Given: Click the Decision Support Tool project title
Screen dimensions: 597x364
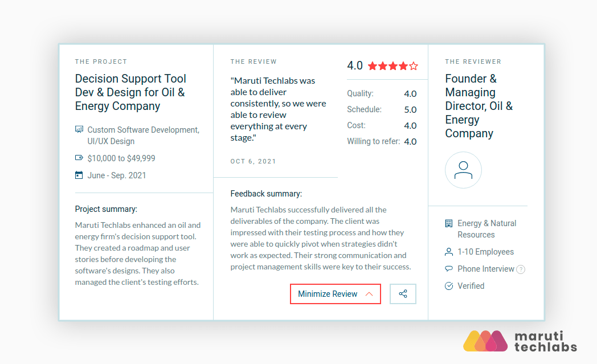Looking at the screenshot, I should click(130, 92).
